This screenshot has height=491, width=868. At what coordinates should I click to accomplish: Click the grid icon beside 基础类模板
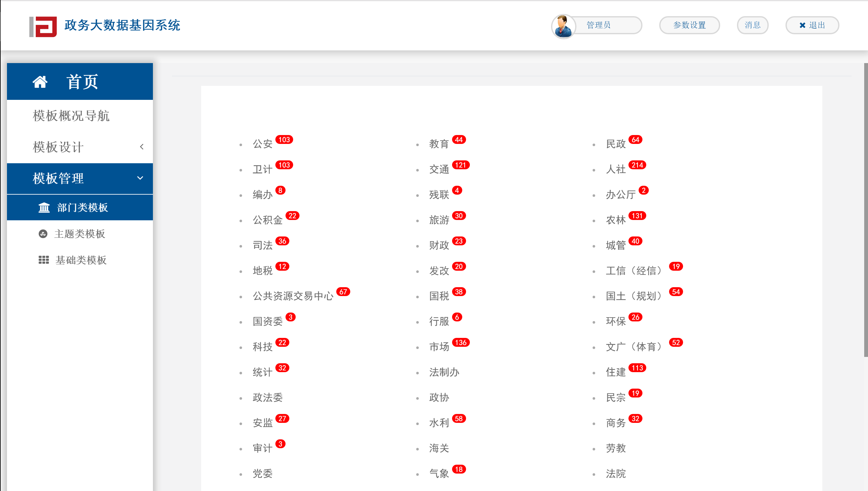pos(43,260)
